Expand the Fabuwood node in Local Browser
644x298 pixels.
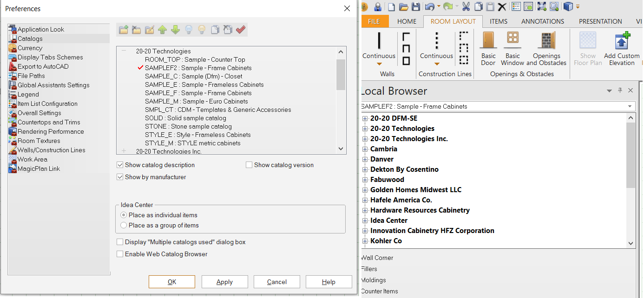pos(365,180)
